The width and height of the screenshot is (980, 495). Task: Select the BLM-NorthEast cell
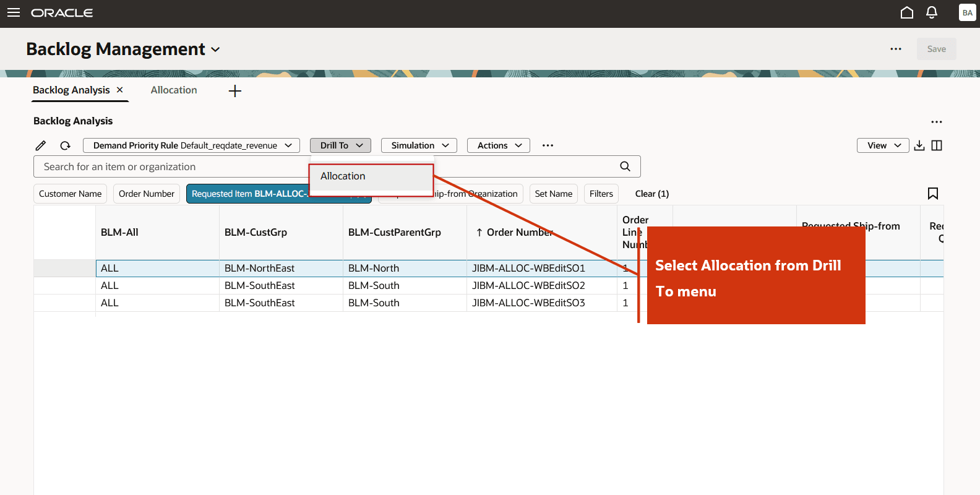281,268
